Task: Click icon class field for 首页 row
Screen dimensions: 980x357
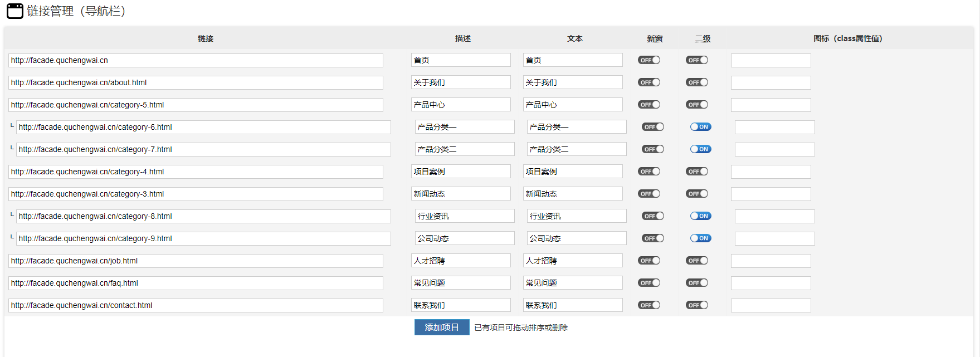Action: click(771, 60)
